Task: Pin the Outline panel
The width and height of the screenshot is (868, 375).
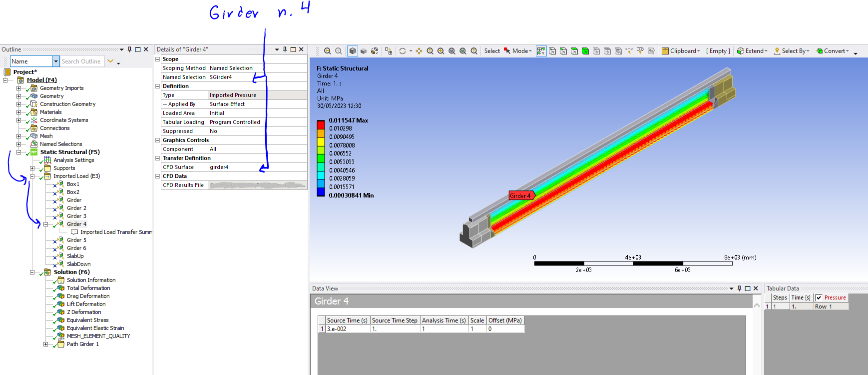Action: click(x=130, y=49)
